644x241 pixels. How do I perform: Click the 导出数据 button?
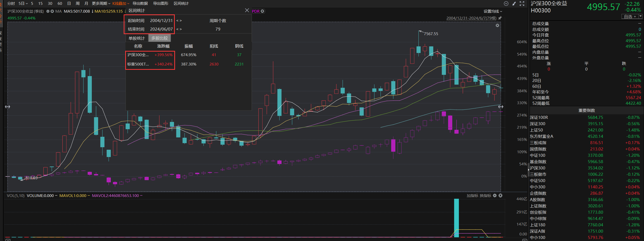pos(140,4)
